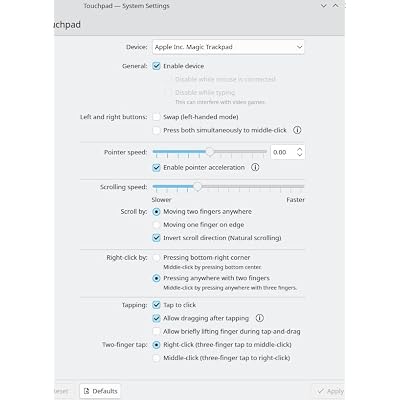Click the Apply button
The image size is (400, 400).
click(x=330, y=391)
